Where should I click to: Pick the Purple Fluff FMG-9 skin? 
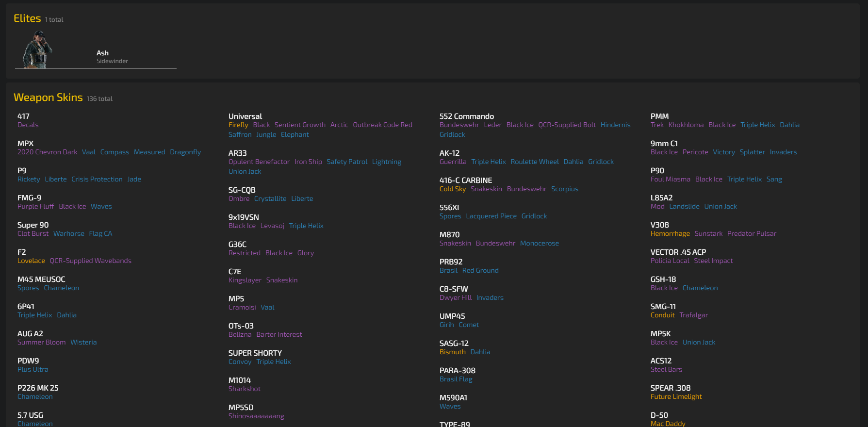tap(36, 206)
